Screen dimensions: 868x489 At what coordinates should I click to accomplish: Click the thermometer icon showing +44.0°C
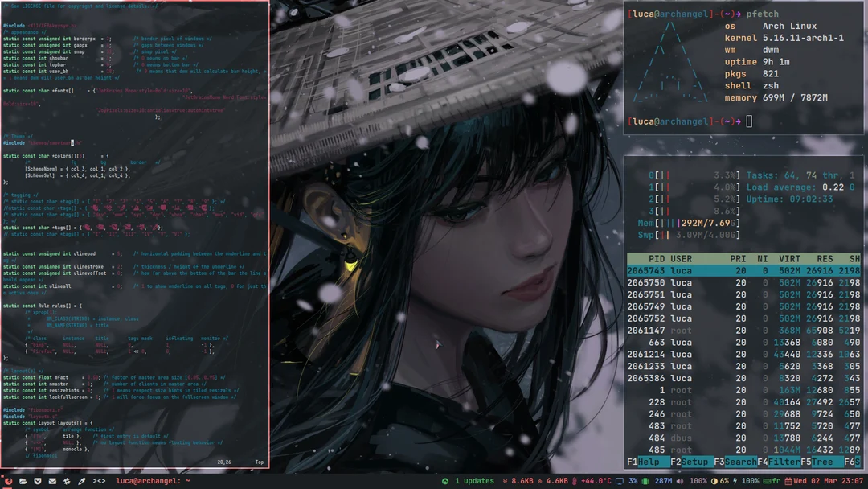pos(574,481)
